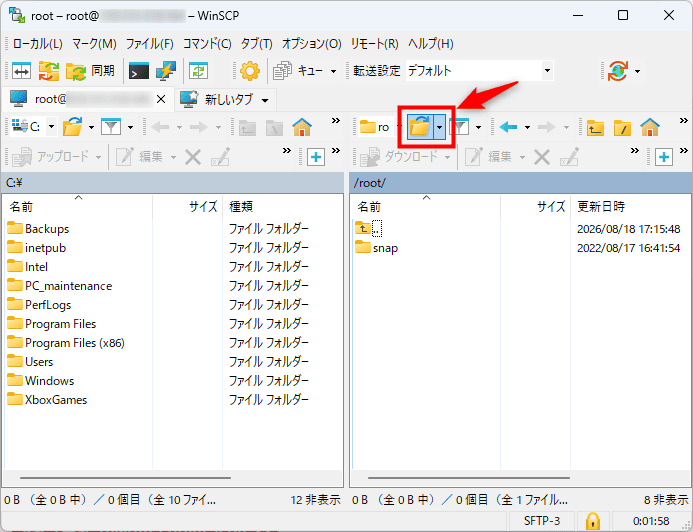Click the キュー queue button

[298, 71]
